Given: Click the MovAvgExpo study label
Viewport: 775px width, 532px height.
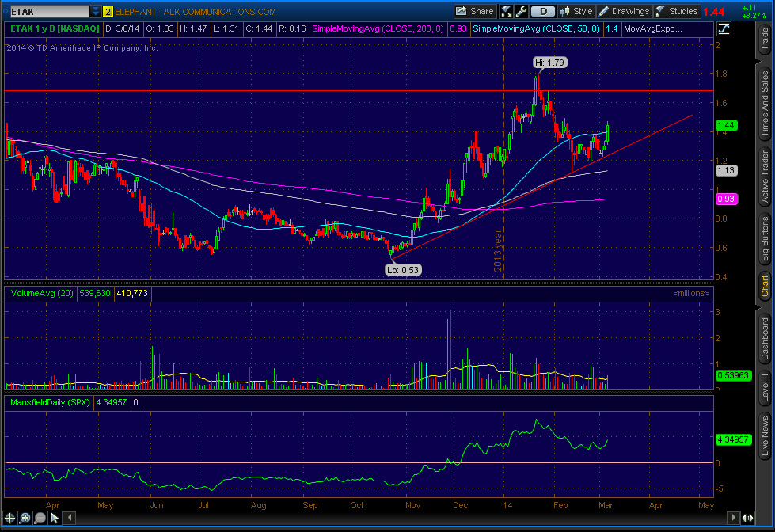Looking at the screenshot, I should point(653,28).
